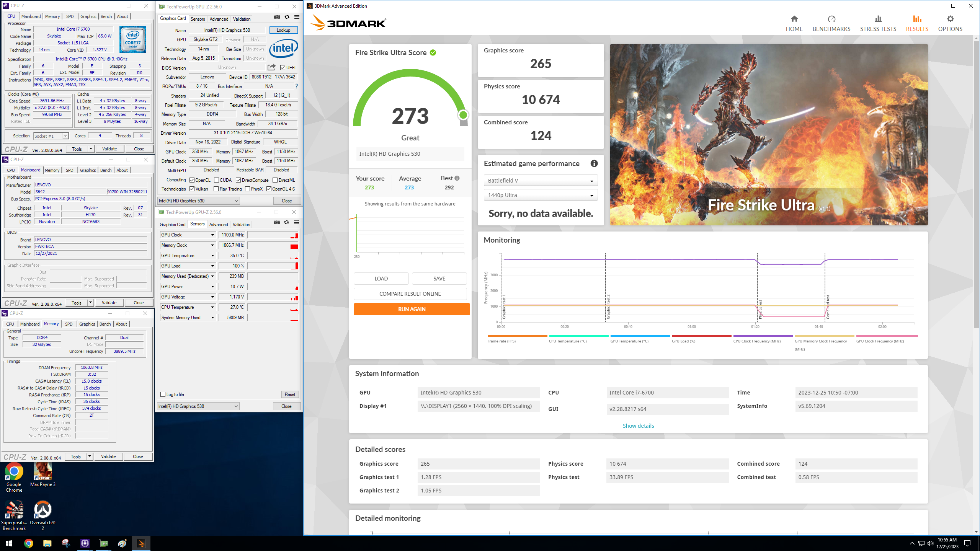Toggle the OpenCL checkbox

pyautogui.click(x=192, y=180)
